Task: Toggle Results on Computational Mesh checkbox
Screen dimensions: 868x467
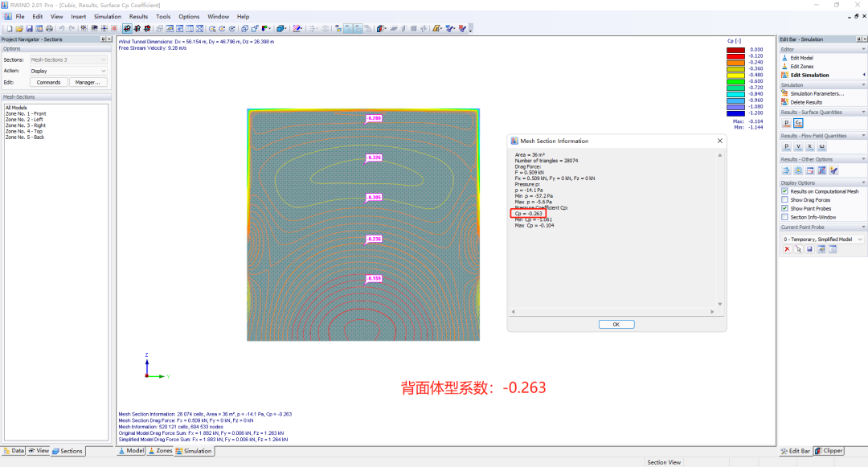Action: tap(784, 191)
